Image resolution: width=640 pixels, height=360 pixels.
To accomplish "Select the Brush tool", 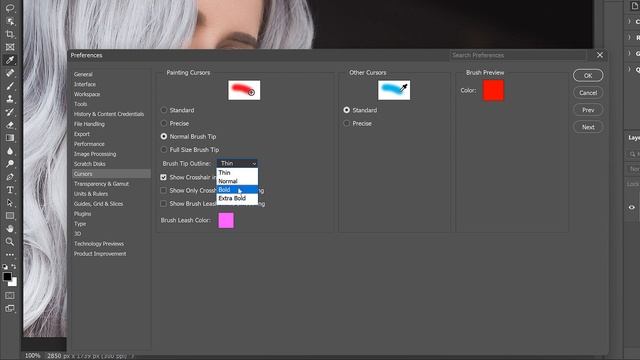I will pyautogui.click(x=10, y=86).
